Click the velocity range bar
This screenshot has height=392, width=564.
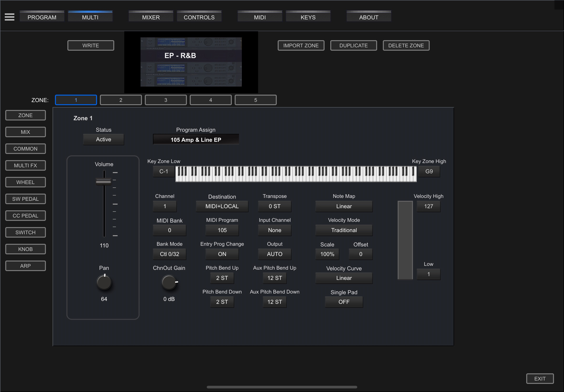click(x=405, y=240)
